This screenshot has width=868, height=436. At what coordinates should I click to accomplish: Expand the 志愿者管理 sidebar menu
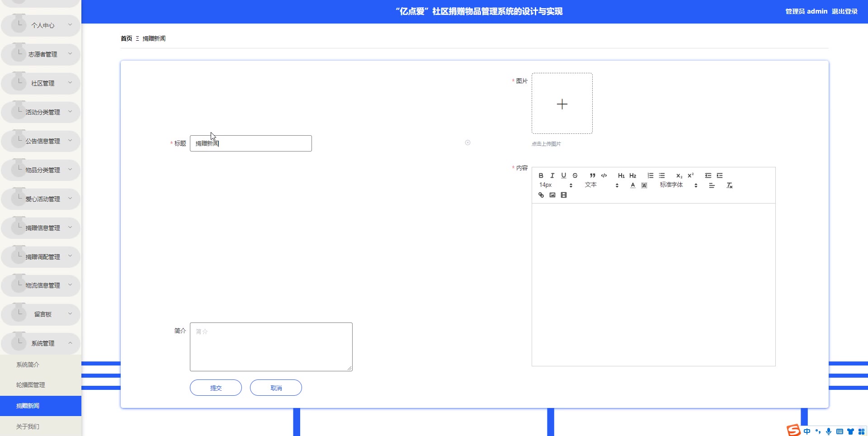[x=41, y=54]
